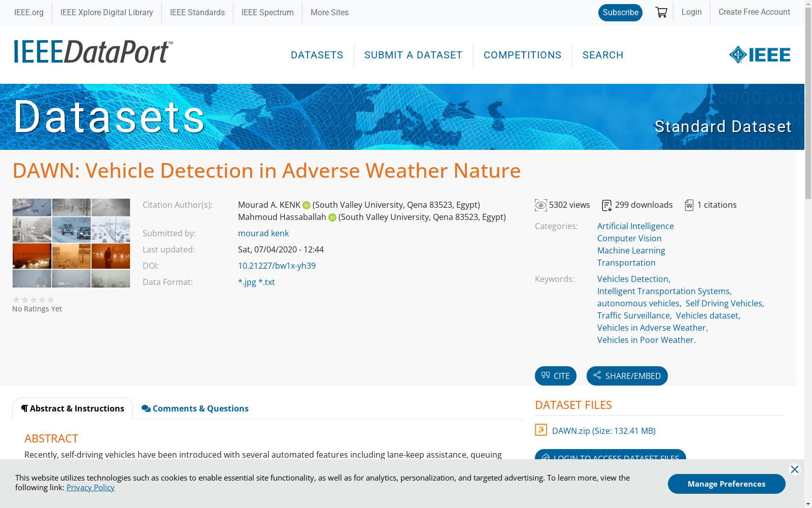This screenshot has height=508, width=812.
Task: Switch to Abstract & Instructions tab
Action: tap(73, 408)
